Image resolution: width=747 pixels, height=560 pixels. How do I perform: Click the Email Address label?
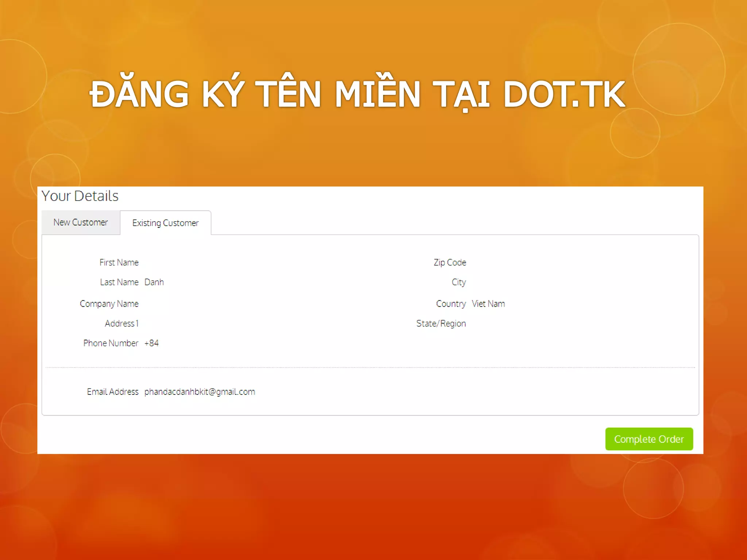tap(113, 392)
